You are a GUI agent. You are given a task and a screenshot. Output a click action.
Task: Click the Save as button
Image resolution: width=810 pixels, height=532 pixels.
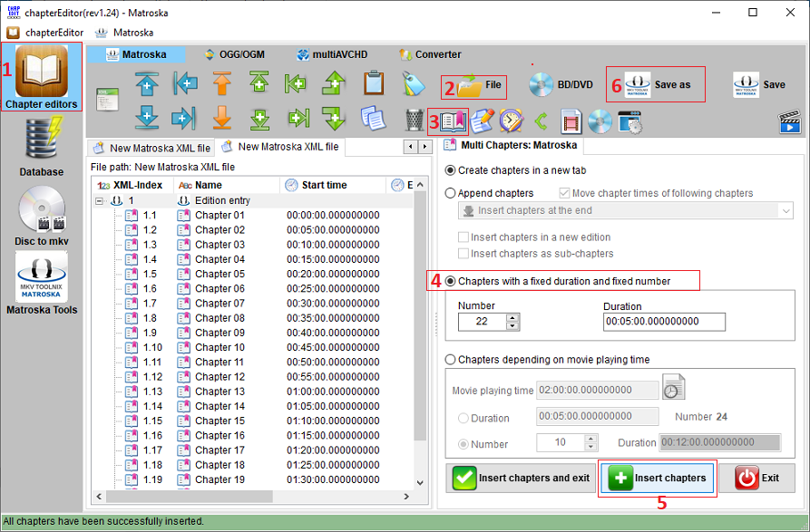pyautogui.click(x=658, y=84)
